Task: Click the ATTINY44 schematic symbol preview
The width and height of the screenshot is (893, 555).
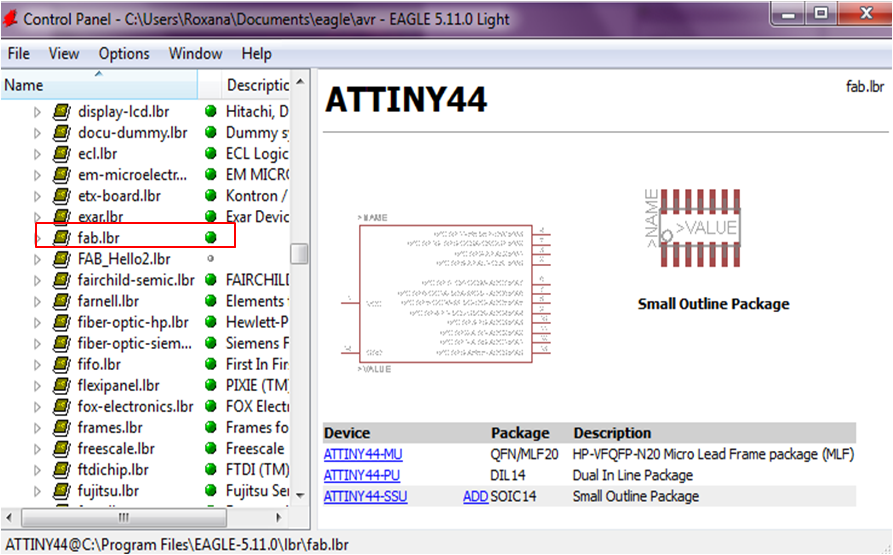Action: coord(446,294)
